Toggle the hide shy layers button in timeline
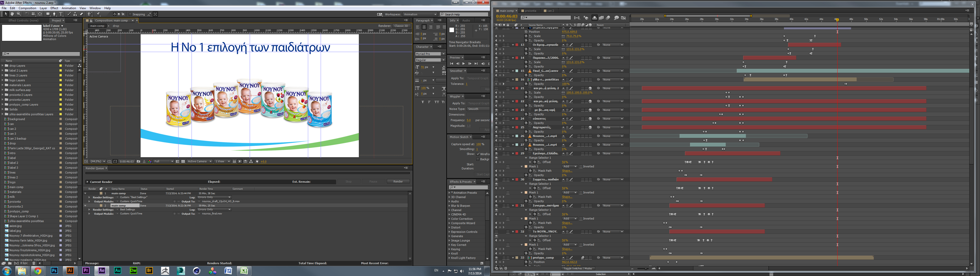 point(595,18)
